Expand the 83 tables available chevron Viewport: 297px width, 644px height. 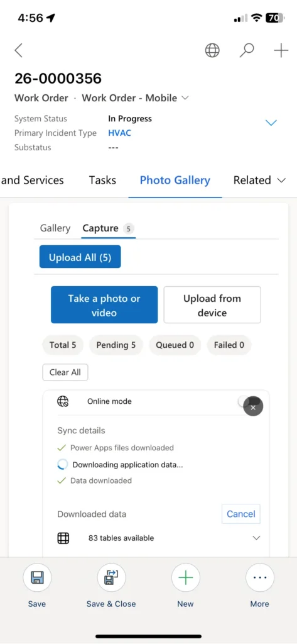tap(256, 538)
